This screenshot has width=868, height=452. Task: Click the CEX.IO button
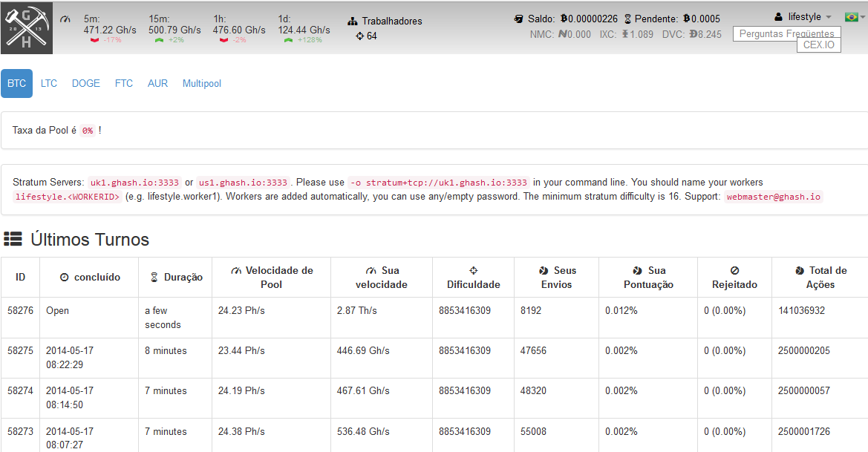(x=819, y=45)
